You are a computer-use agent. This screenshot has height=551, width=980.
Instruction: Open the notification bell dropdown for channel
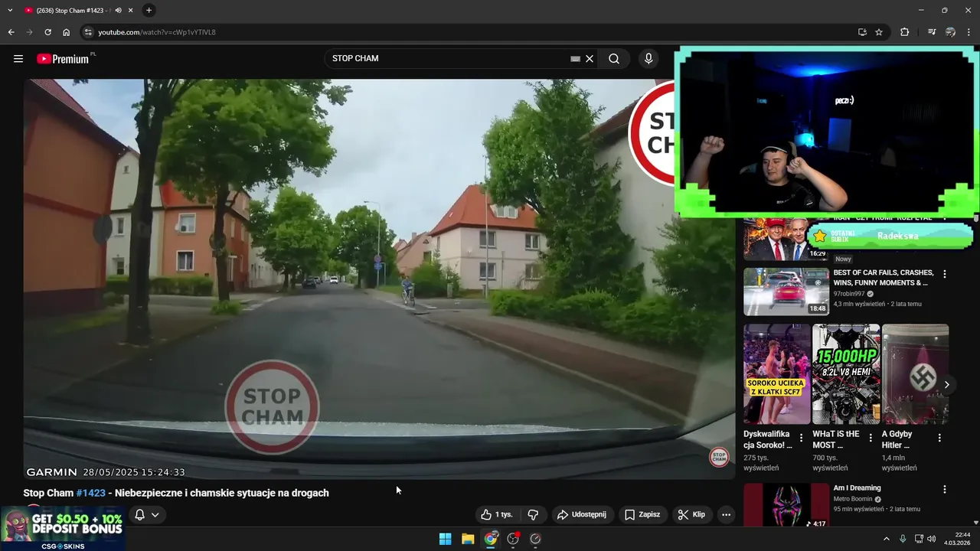(146, 514)
